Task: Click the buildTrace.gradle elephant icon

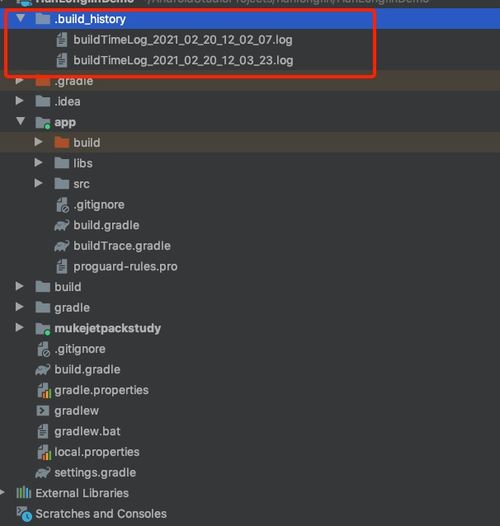Action: click(62, 246)
